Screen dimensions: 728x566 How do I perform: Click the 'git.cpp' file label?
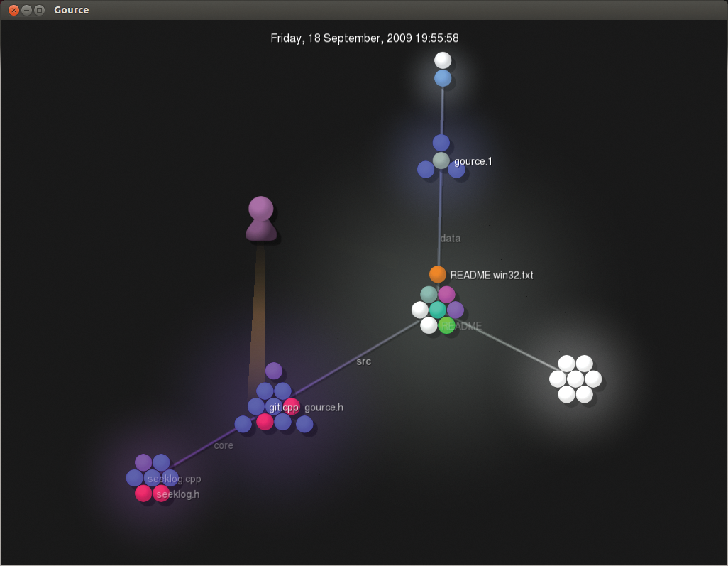[x=284, y=408]
